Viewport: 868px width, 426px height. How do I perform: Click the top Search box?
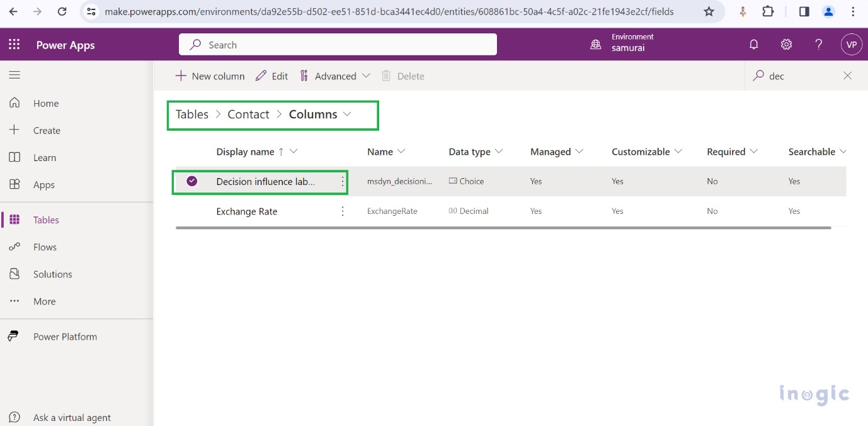(x=338, y=45)
